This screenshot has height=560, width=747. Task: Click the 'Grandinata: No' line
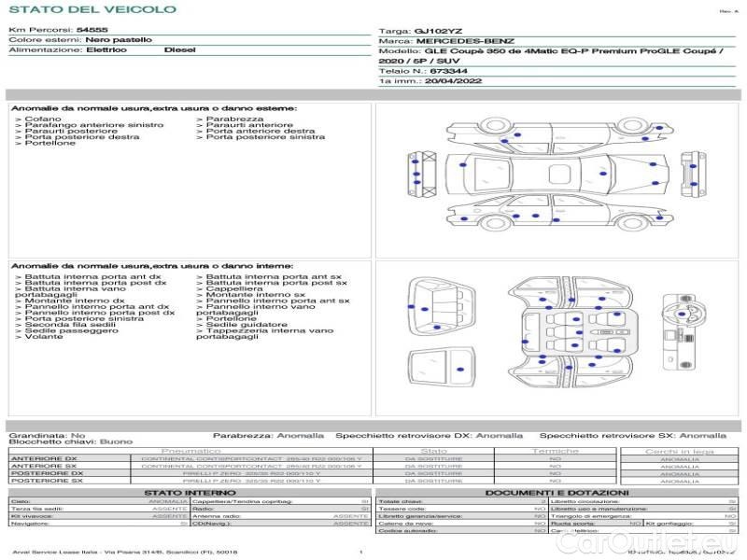coord(47,435)
